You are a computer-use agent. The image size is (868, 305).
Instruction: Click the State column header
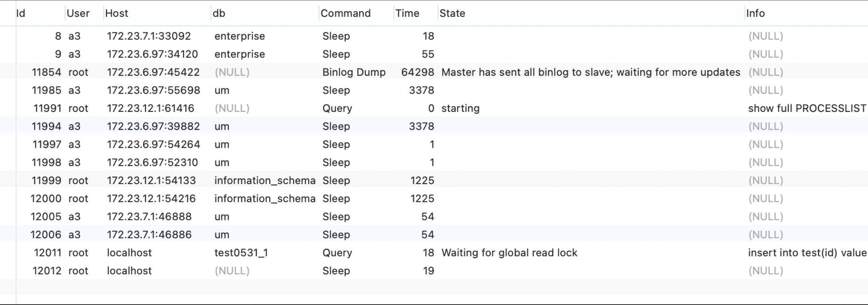[x=452, y=13]
